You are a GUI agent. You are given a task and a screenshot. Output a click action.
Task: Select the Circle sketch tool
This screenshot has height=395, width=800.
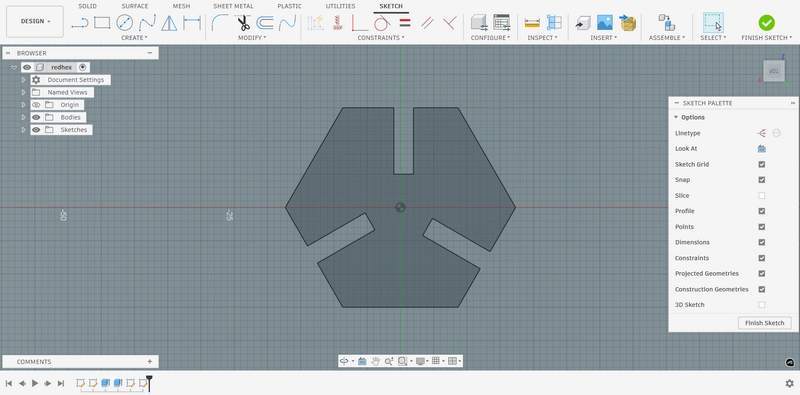point(124,22)
